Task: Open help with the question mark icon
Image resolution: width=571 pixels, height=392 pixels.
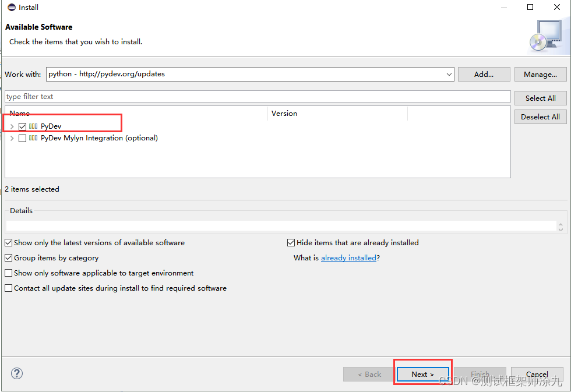Action: (17, 373)
